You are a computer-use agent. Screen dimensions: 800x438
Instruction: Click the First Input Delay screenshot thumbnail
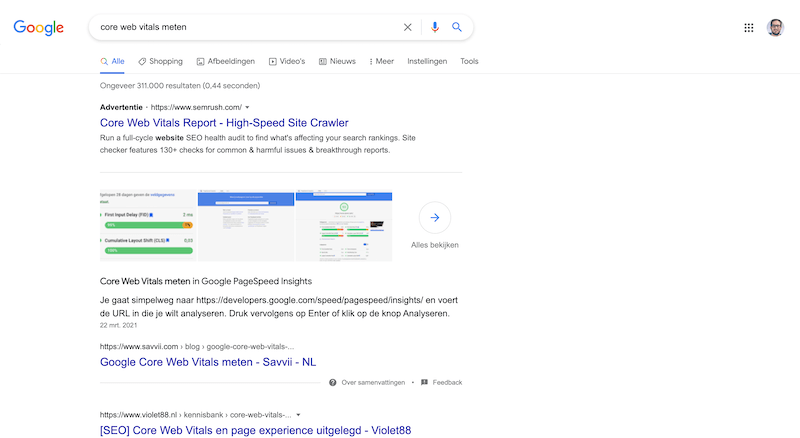tap(147, 226)
